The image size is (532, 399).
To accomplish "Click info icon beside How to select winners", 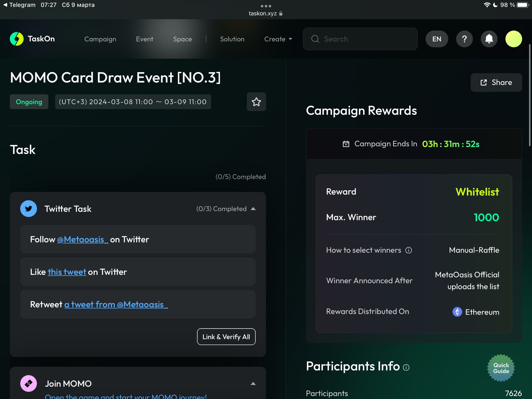I will click(409, 250).
